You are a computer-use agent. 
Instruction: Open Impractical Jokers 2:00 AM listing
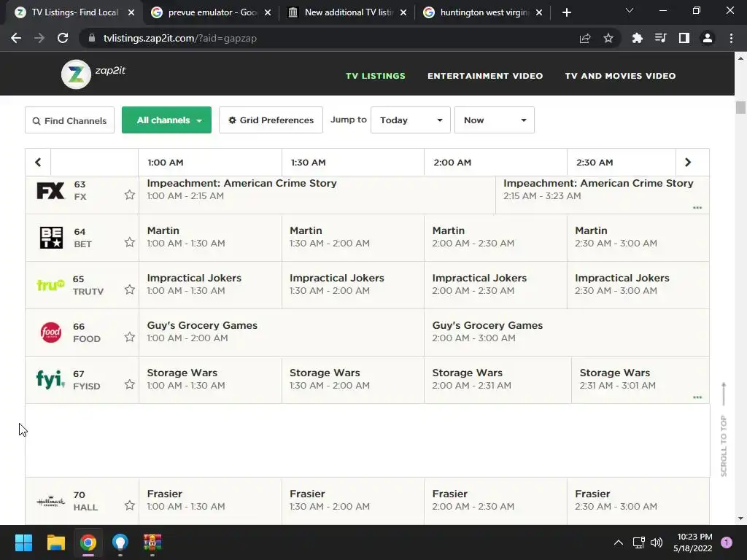[495, 285]
